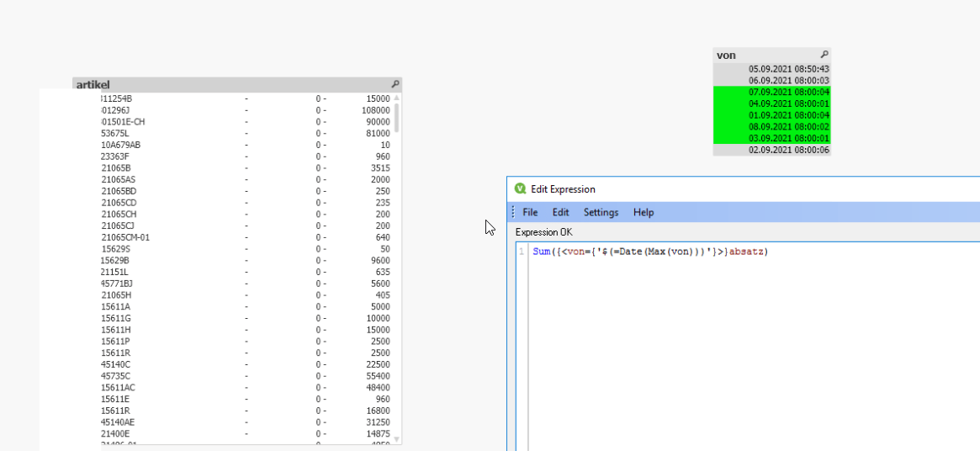This screenshot has width=980, height=472.
Task: Select artikel row ending 01501E-CH
Action: point(246,122)
